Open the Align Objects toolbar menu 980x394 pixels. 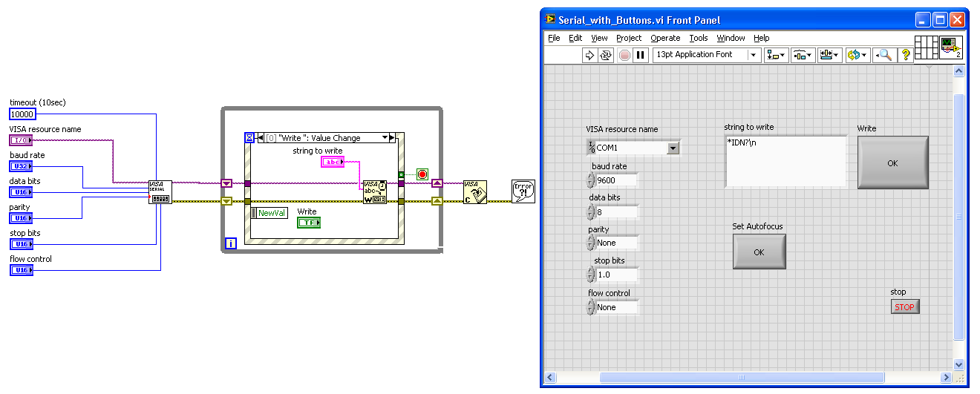[777, 55]
